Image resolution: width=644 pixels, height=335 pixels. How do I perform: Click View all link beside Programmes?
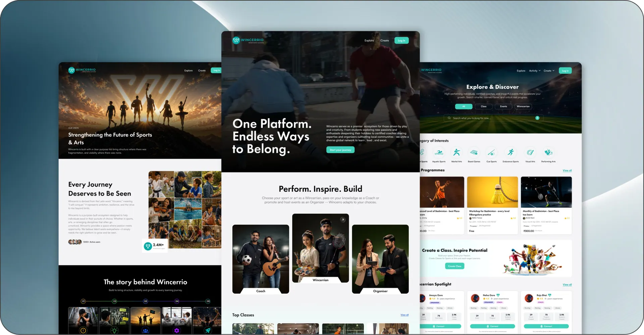(x=567, y=171)
